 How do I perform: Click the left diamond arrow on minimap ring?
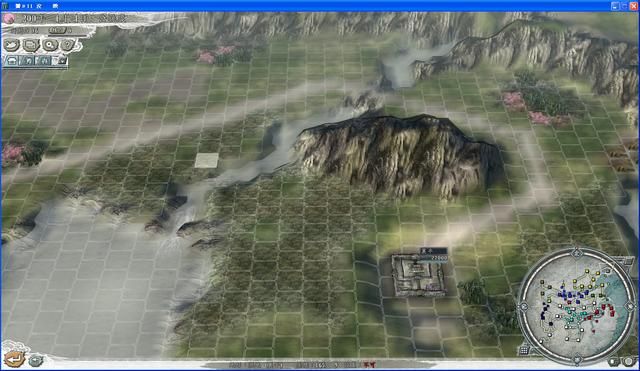(523, 306)
